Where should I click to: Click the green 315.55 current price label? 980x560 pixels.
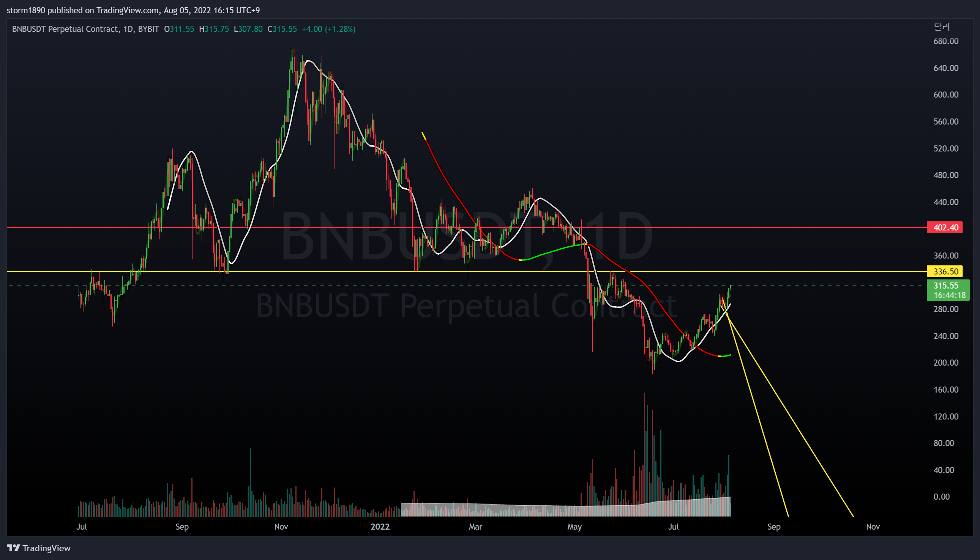[946, 286]
